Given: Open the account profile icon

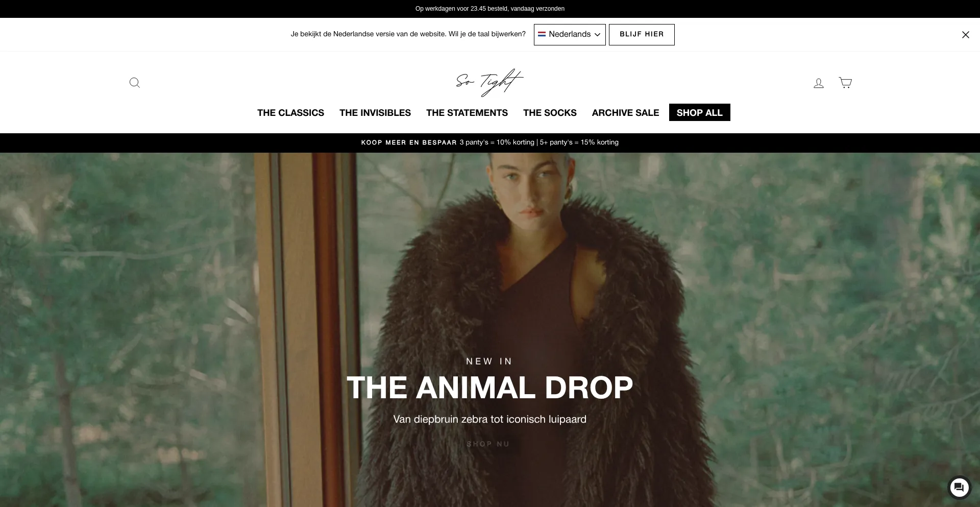Looking at the screenshot, I should pos(819,83).
